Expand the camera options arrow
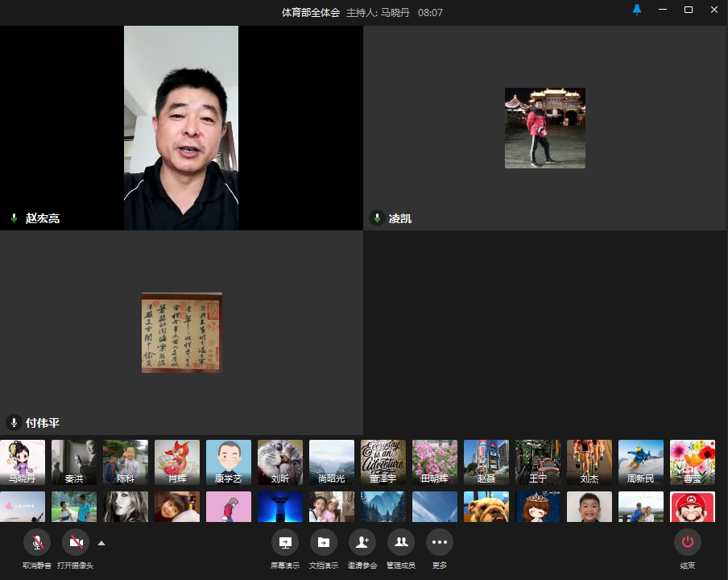Image resolution: width=728 pixels, height=580 pixels. click(x=101, y=543)
